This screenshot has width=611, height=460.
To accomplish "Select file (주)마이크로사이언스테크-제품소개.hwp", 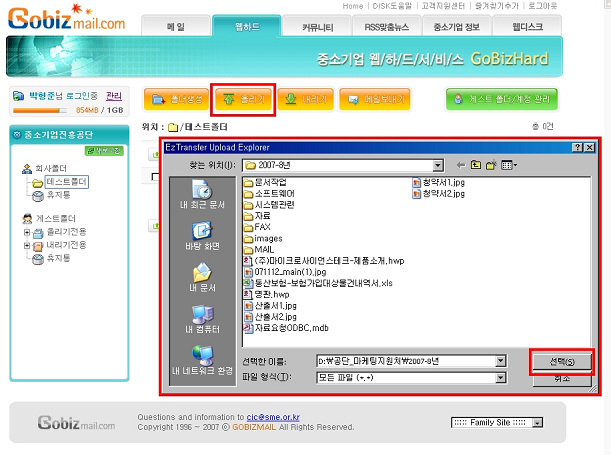I will point(324,261).
